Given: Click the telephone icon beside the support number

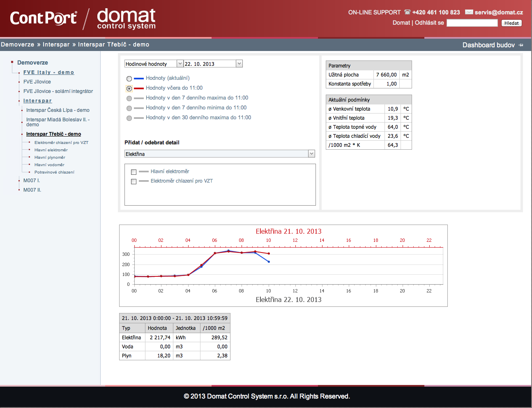Looking at the screenshot, I should point(407,12).
